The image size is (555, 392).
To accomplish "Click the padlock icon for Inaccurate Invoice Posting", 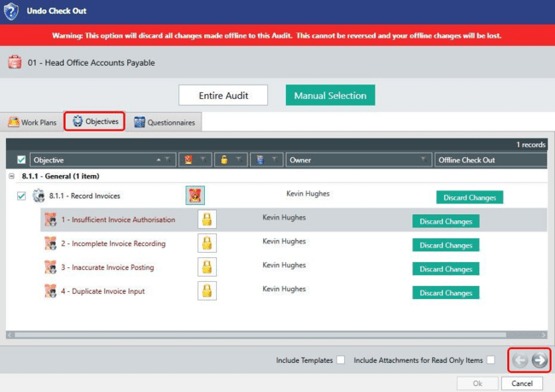I will point(207,267).
